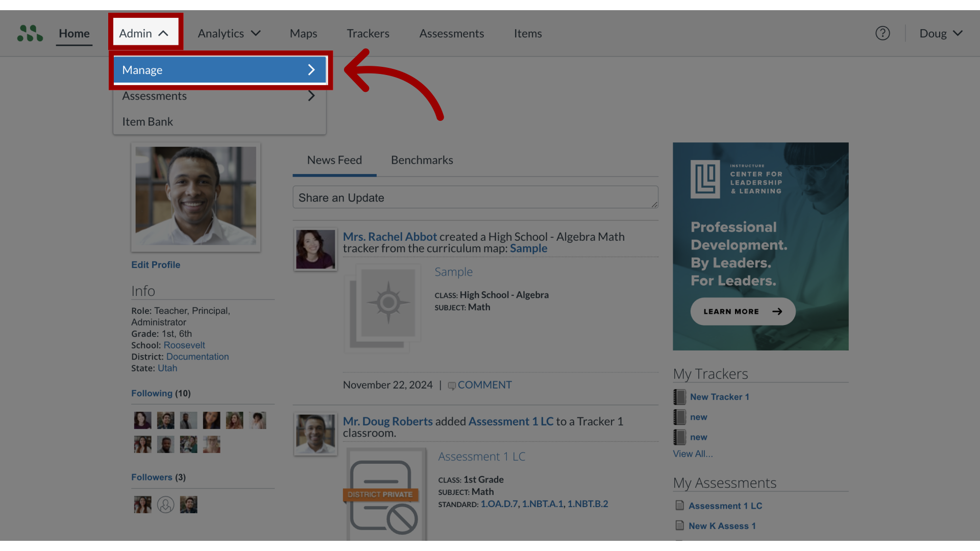Click the Professional Development ad banner

click(x=761, y=246)
